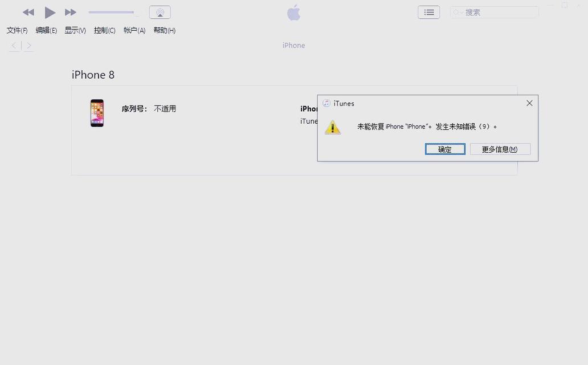Open the 控制(C) menu
588x365 pixels.
[105, 30]
